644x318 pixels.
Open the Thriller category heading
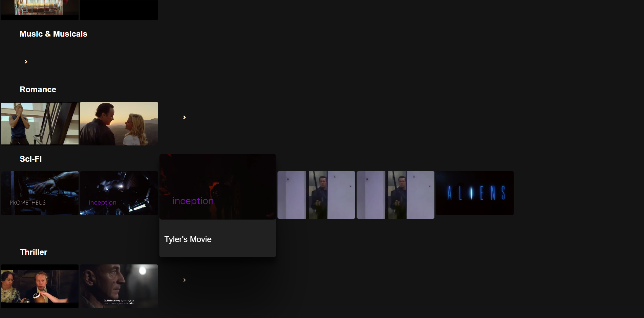(x=34, y=252)
